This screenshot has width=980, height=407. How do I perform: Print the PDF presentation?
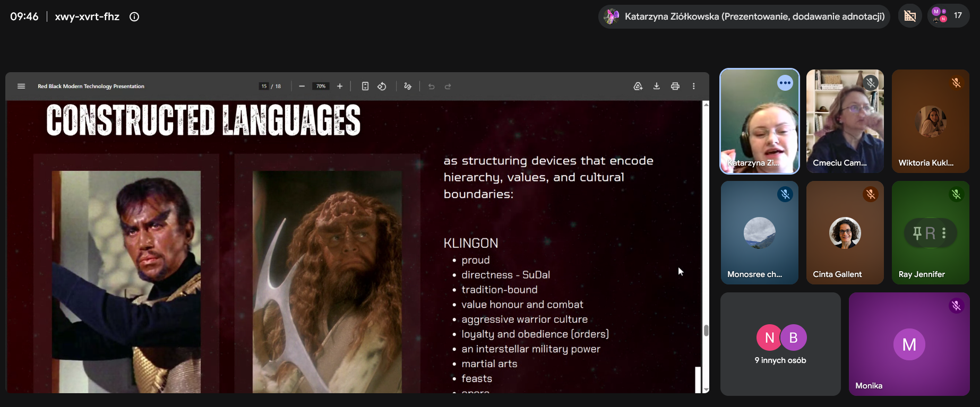tap(675, 86)
